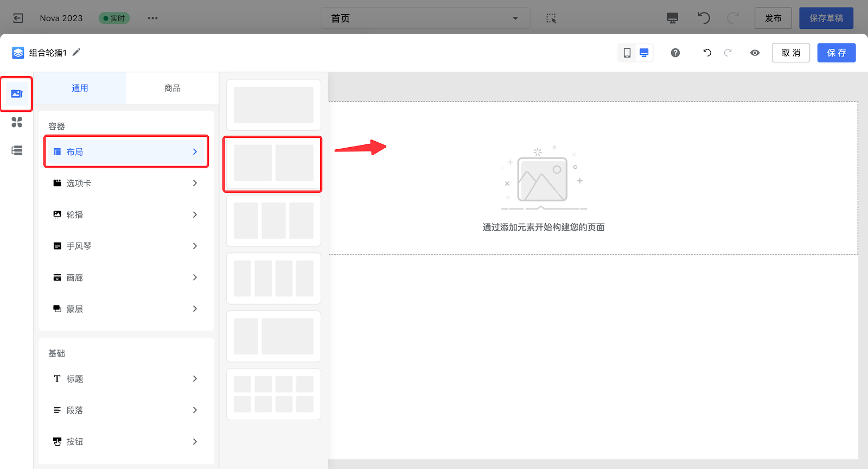Click the 取消 button
Viewport: 868px width, 469px height.
coord(790,53)
